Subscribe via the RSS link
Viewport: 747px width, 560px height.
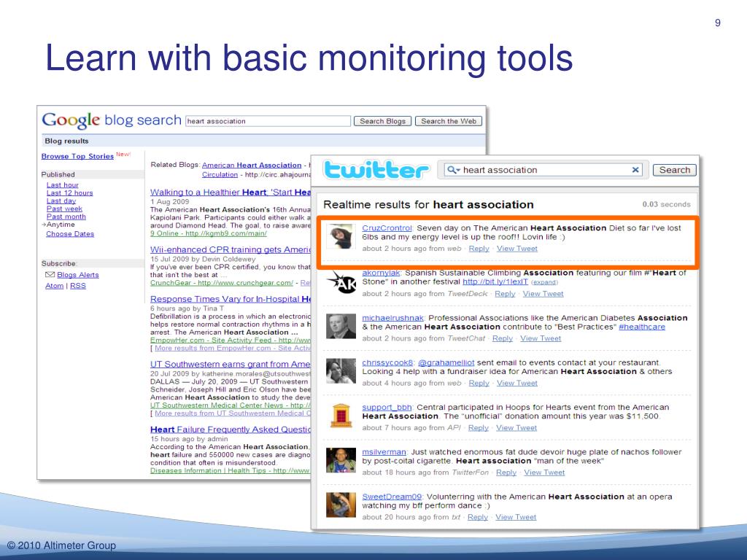pyautogui.click(x=78, y=286)
